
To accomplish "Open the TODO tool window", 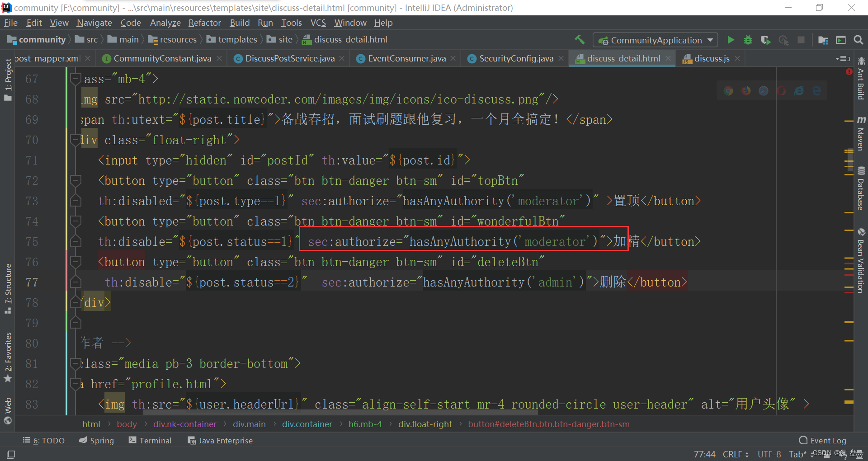I will (x=44, y=441).
